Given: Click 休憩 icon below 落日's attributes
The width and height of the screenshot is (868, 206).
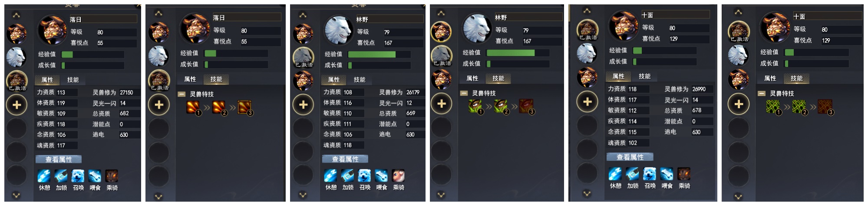Looking at the screenshot, I should pos(44,176).
